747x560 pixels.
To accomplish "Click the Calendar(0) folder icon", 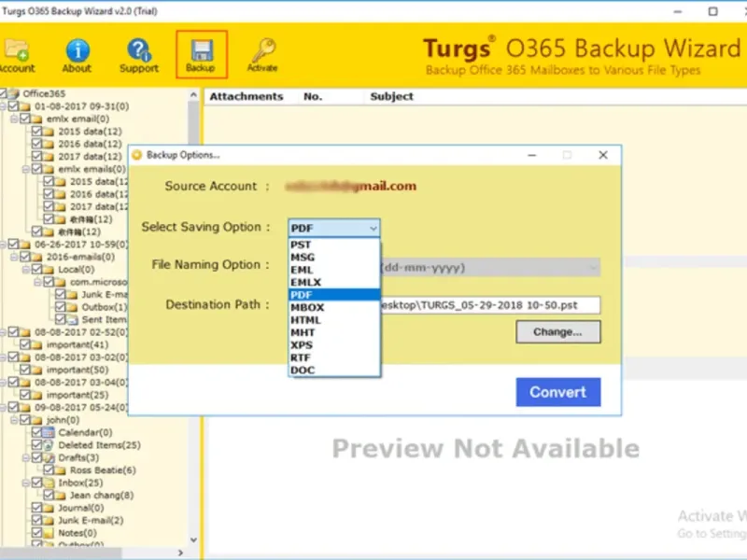I will click(49, 432).
